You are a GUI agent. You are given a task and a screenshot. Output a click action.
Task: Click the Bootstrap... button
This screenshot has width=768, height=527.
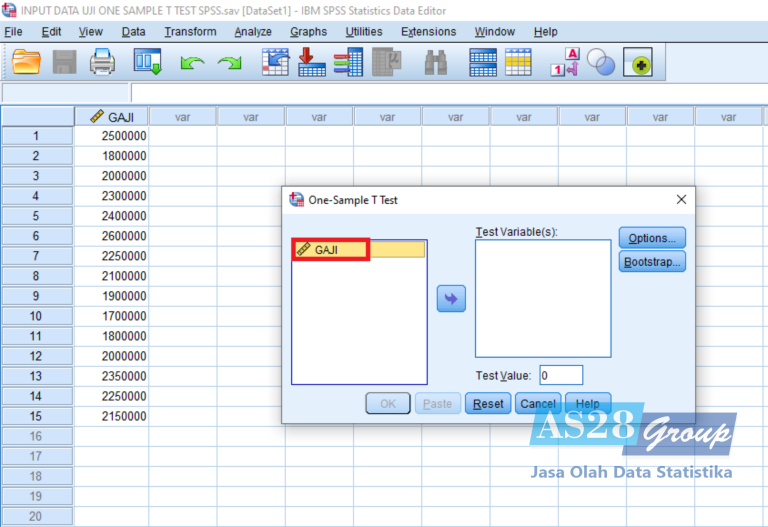pyautogui.click(x=652, y=262)
